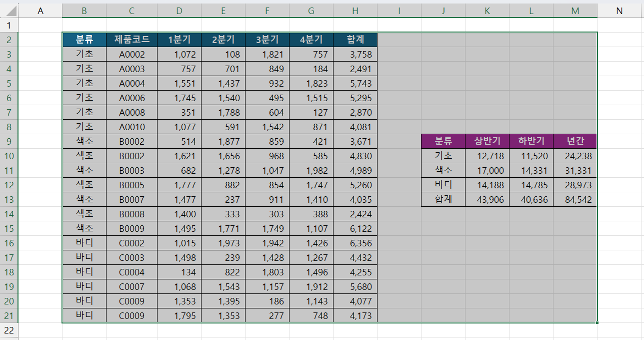Viewport: 644px width, 340px height.
Task: Select column N header
Action: pyautogui.click(x=619, y=11)
